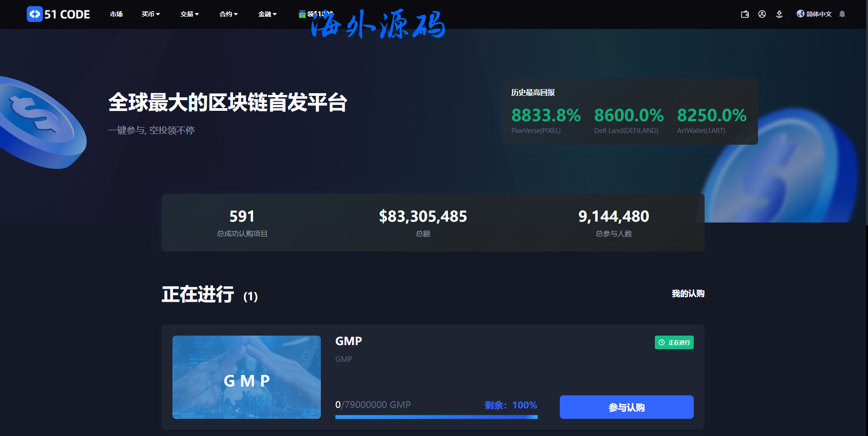Click the globe language icon
The image size is (868, 436).
801,14
